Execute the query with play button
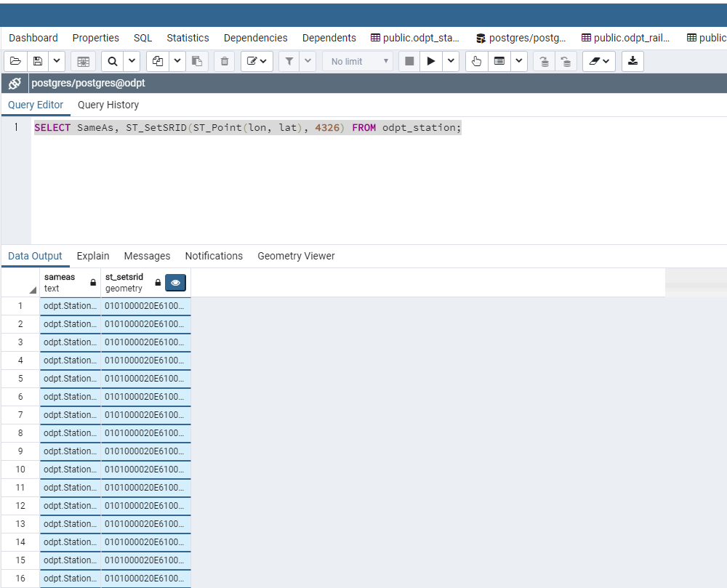The height and width of the screenshot is (588, 727). (430, 61)
